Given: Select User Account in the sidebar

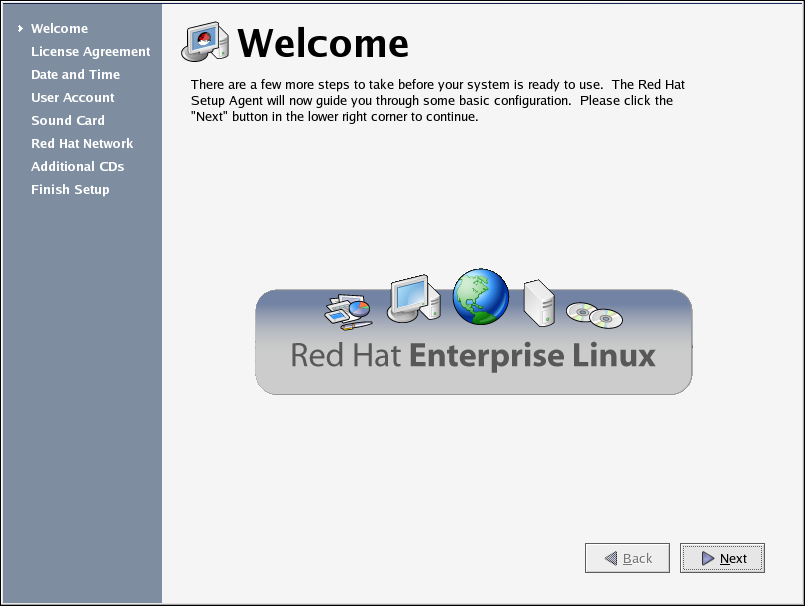Looking at the screenshot, I should click(x=72, y=98).
